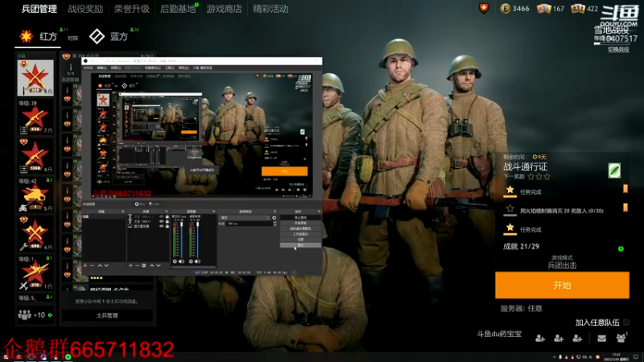This screenshot has height=362, width=644.
Task: Move source up in OBS sources
Action: coord(152,266)
